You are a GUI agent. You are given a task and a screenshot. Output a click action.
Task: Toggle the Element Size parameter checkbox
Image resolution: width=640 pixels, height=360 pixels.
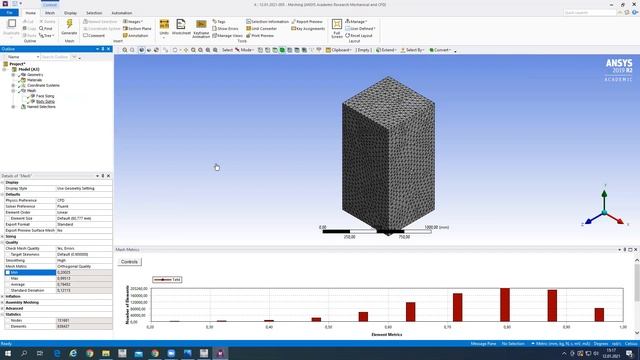(8, 218)
